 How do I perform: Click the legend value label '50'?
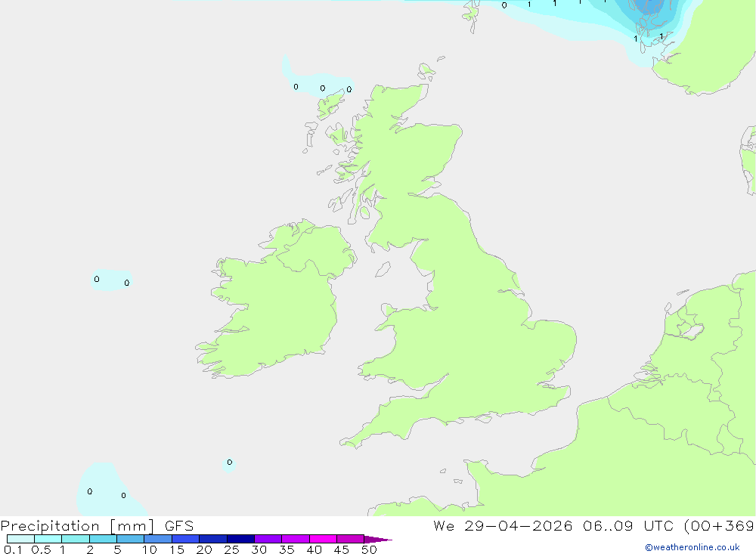tap(369, 549)
